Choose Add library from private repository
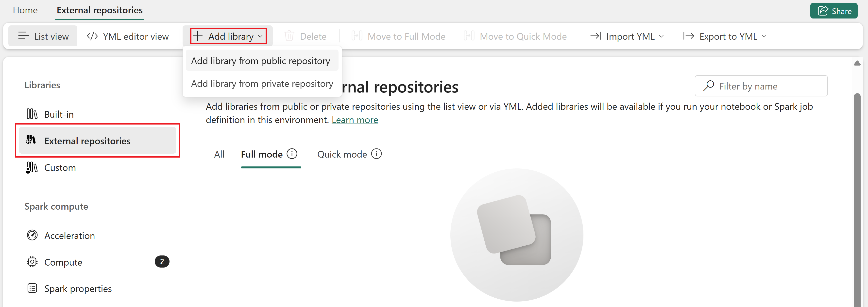 [262, 83]
